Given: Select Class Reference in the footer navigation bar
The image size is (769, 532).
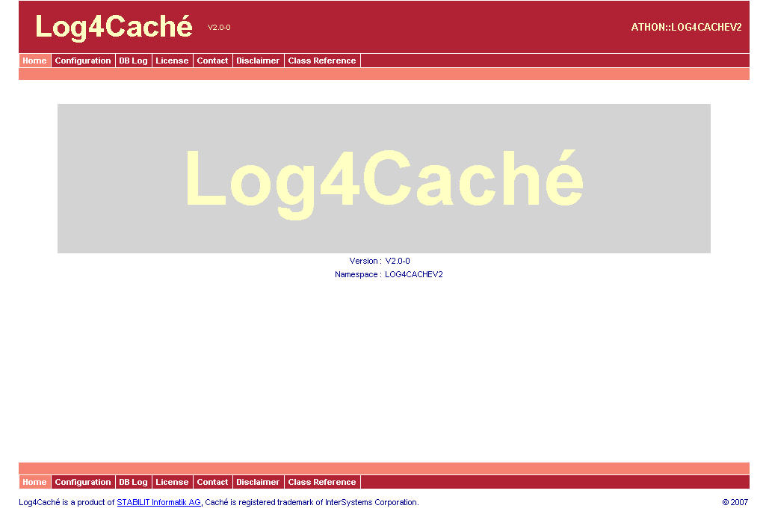Looking at the screenshot, I should click(x=322, y=482).
